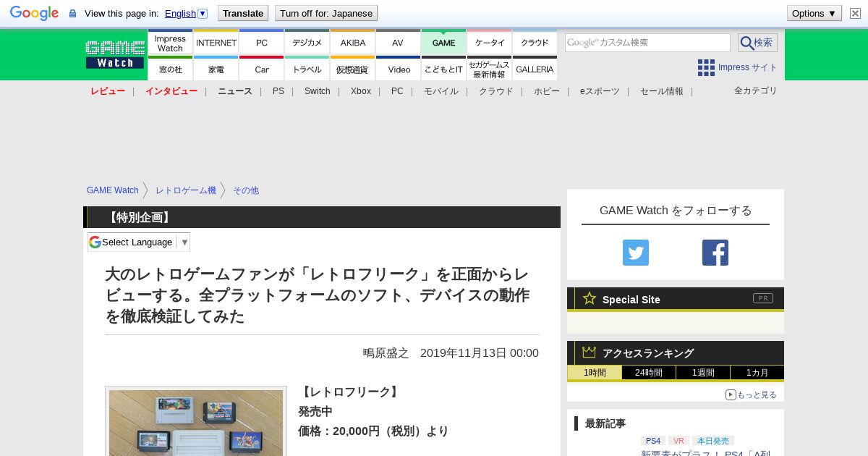This screenshot has height=456, width=868.
Task: Open the Video site tab
Action: coord(398,69)
